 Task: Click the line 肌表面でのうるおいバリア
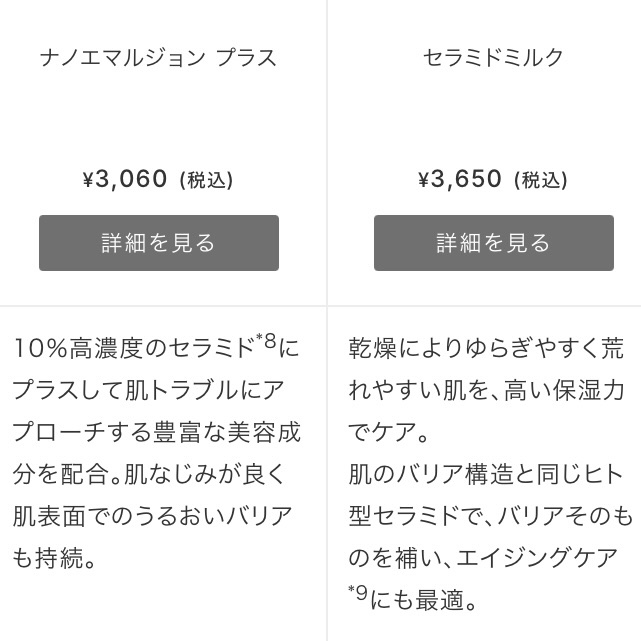(152, 517)
